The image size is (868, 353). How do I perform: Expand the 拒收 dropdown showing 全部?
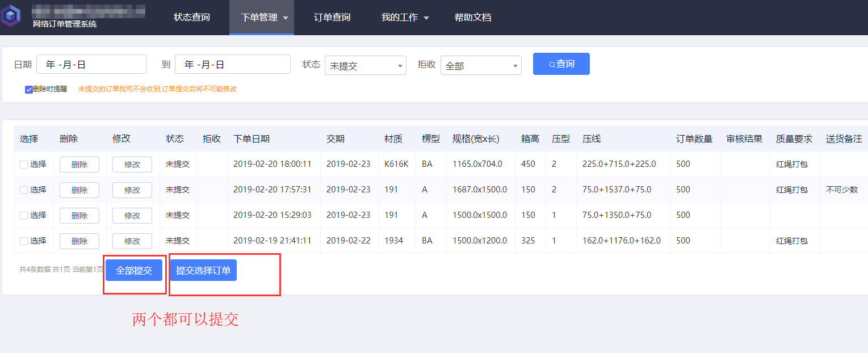coord(480,66)
